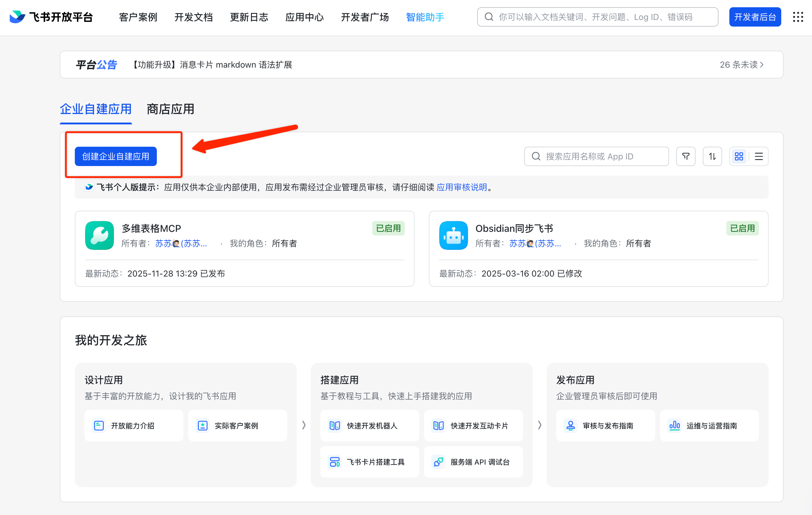The height and width of the screenshot is (515, 812).
Task: Switch to the 商店应用 tab
Action: point(170,109)
